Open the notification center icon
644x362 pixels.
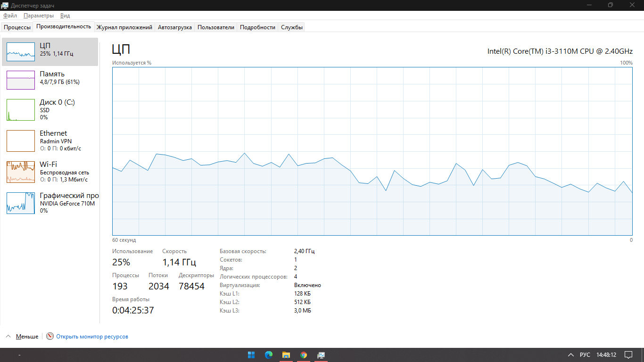click(x=628, y=354)
